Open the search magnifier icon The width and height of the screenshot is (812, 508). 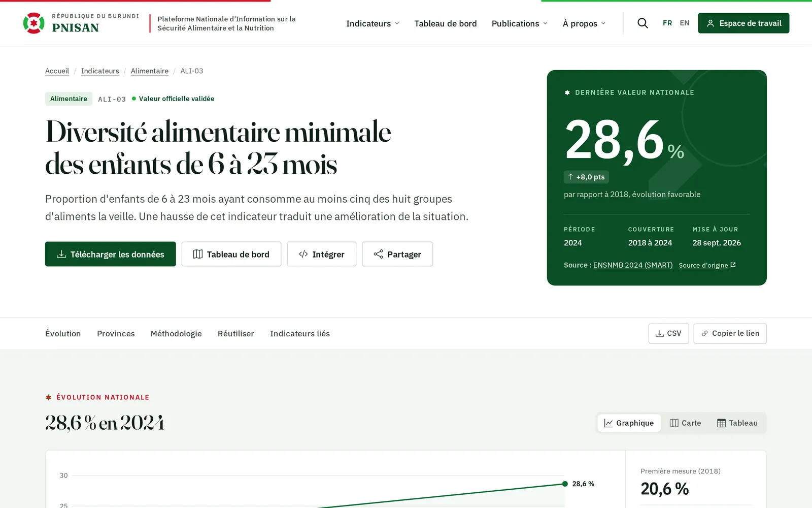tap(642, 23)
